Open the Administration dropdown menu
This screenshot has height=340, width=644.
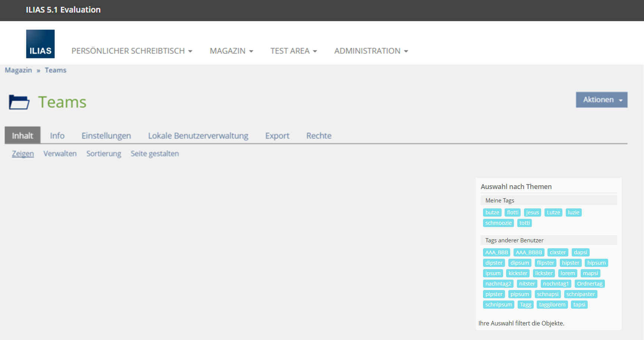(x=371, y=51)
